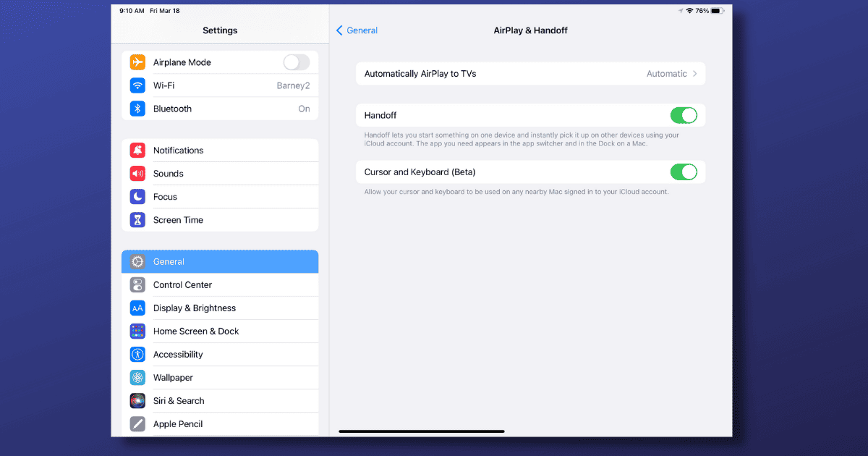Expand the Automatic AirPlay chevron
This screenshot has height=456, width=868.
pos(695,74)
